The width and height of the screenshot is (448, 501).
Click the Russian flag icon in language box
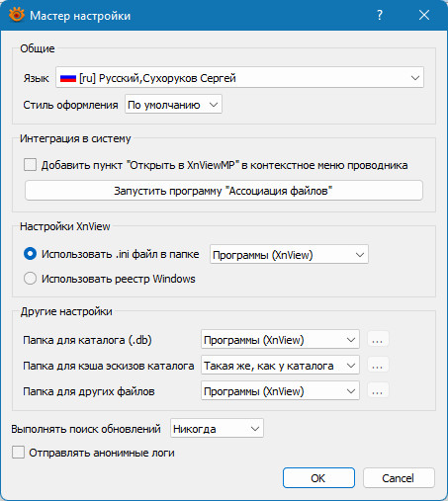[x=68, y=78]
